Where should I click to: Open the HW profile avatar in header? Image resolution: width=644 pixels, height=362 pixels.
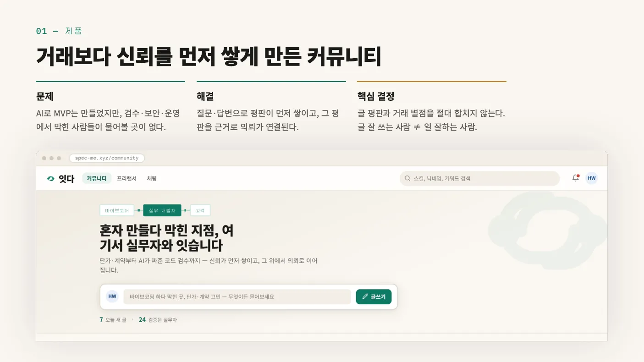pyautogui.click(x=592, y=178)
